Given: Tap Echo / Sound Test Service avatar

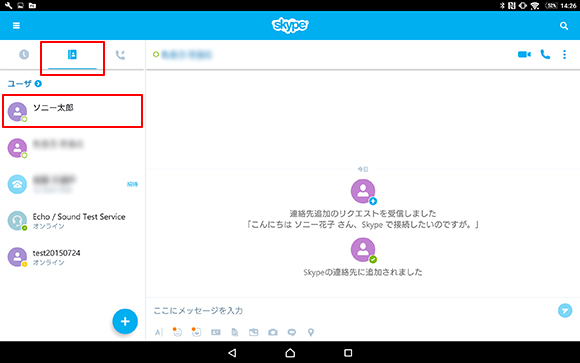Looking at the screenshot, I should coord(17,221).
